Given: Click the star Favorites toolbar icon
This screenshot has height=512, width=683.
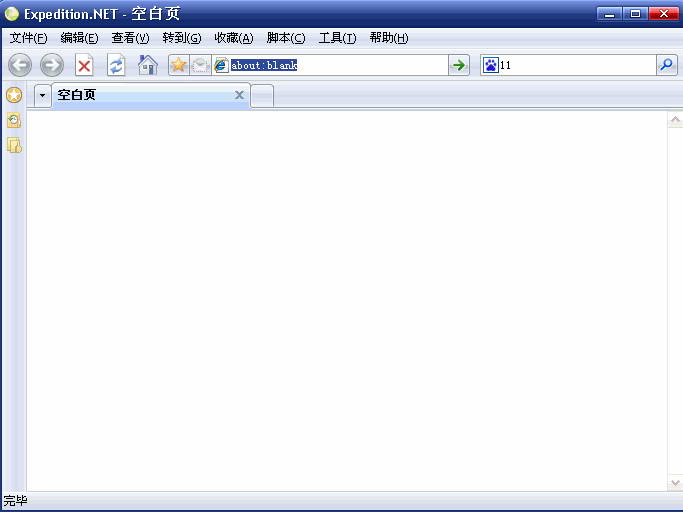Looking at the screenshot, I should [x=178, y=65].
